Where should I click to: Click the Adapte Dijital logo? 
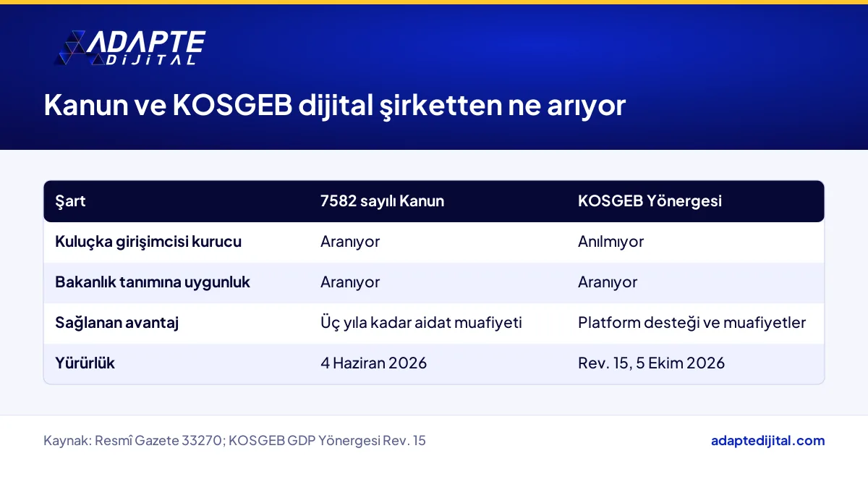(130, 48)
